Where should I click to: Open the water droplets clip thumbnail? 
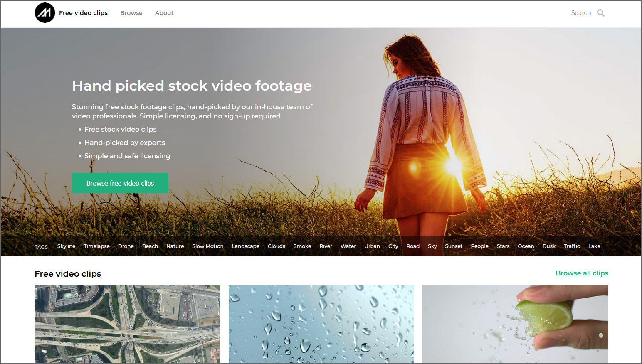321,324
